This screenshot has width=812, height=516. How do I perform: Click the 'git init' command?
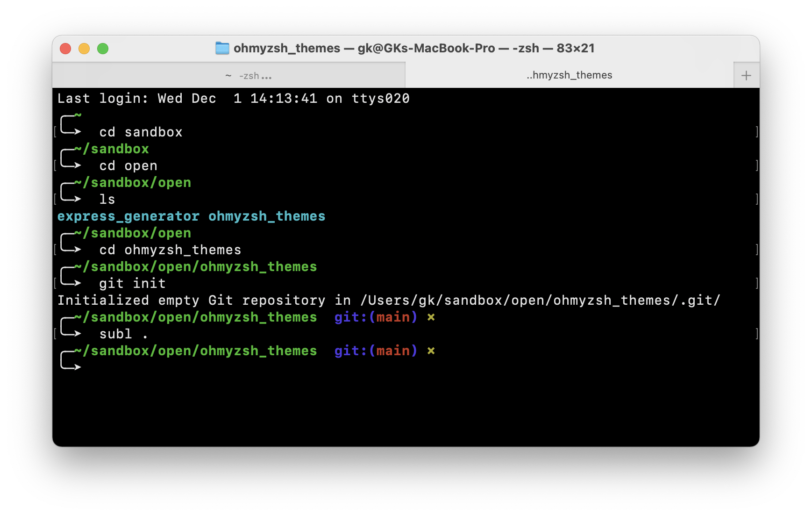tap(132, 284)
